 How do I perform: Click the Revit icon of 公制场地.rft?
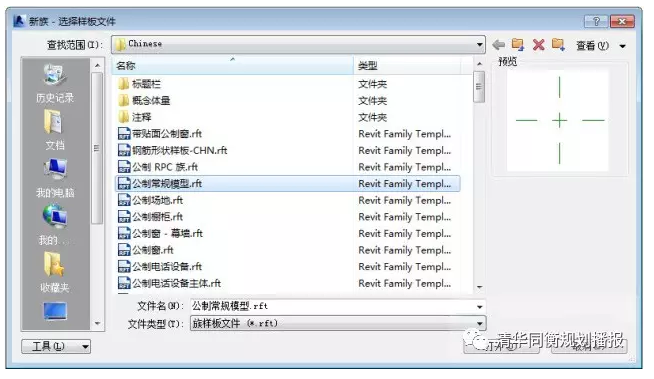[x=124, y=200]
